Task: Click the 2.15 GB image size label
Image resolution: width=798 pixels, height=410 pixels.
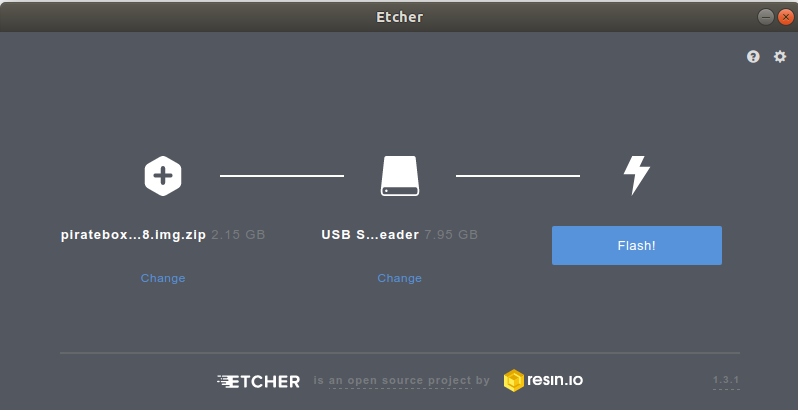Action: (x=238, y=235)
